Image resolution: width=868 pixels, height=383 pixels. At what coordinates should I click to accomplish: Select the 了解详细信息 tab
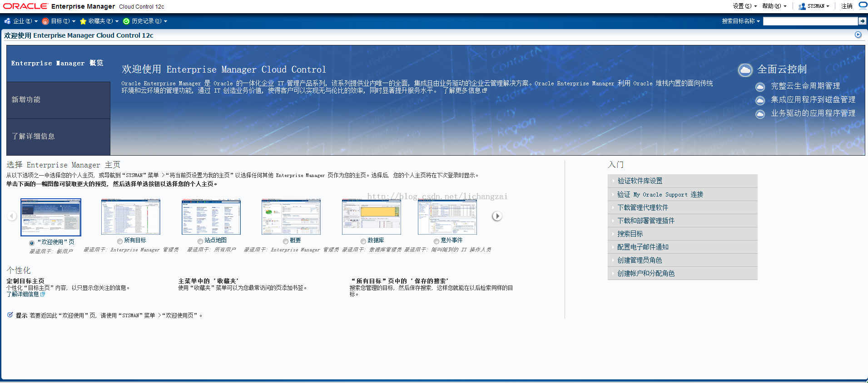pyautogui.click(x=58, y=137)
